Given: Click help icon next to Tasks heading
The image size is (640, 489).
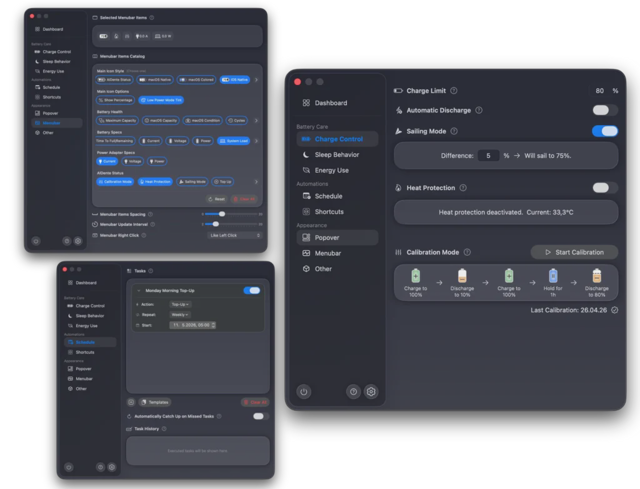Looking at the screenshot, I should point(151,271).
